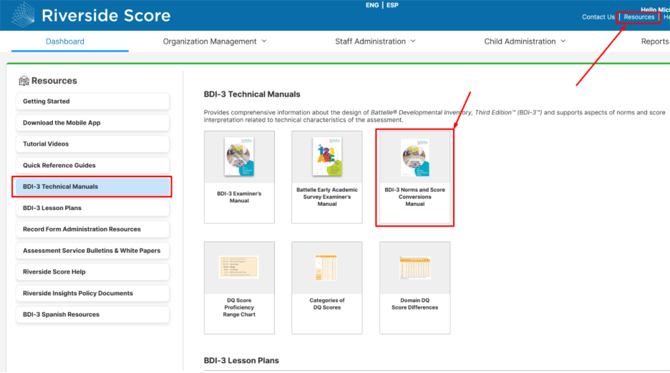Click the Contact Us link
This screenshot has width=670, height=373.
coord(598,17)
